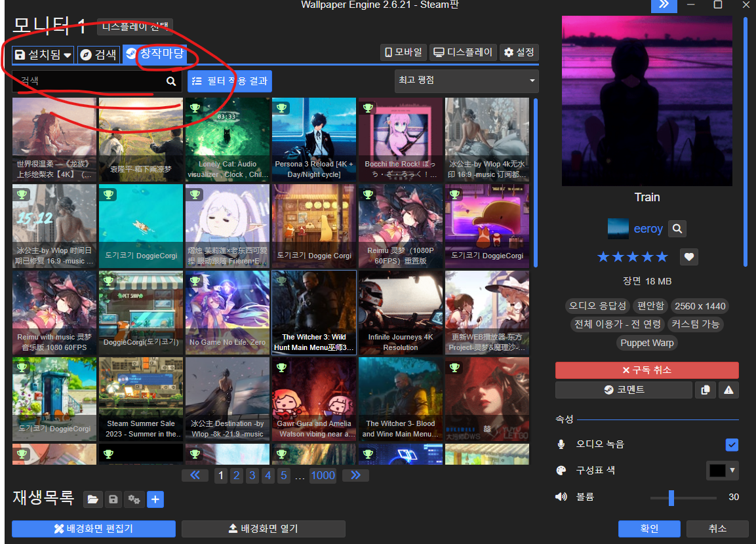The height and width of the screenshot is (544, 756).
Task: Click wallpaper grid scrollbar
Action: 535,183
